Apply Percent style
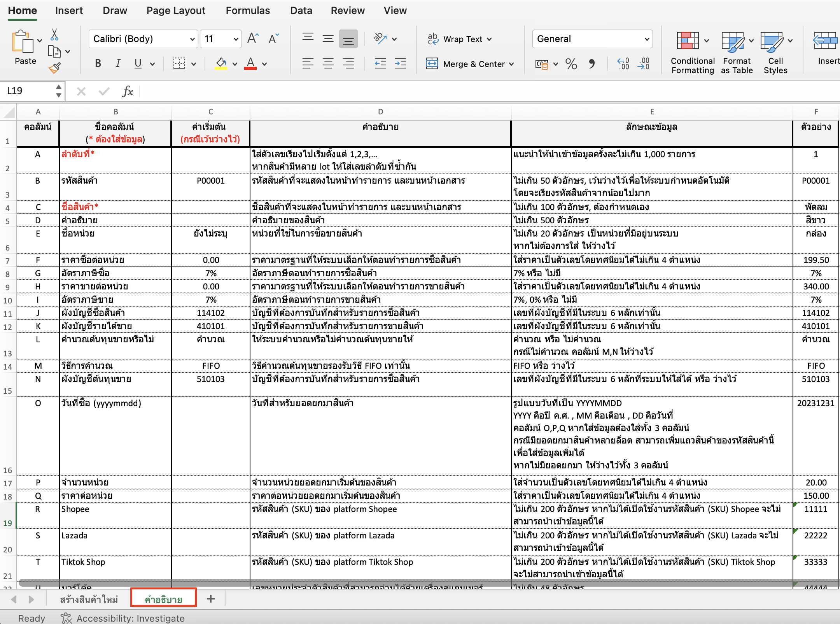 [571, 64]
